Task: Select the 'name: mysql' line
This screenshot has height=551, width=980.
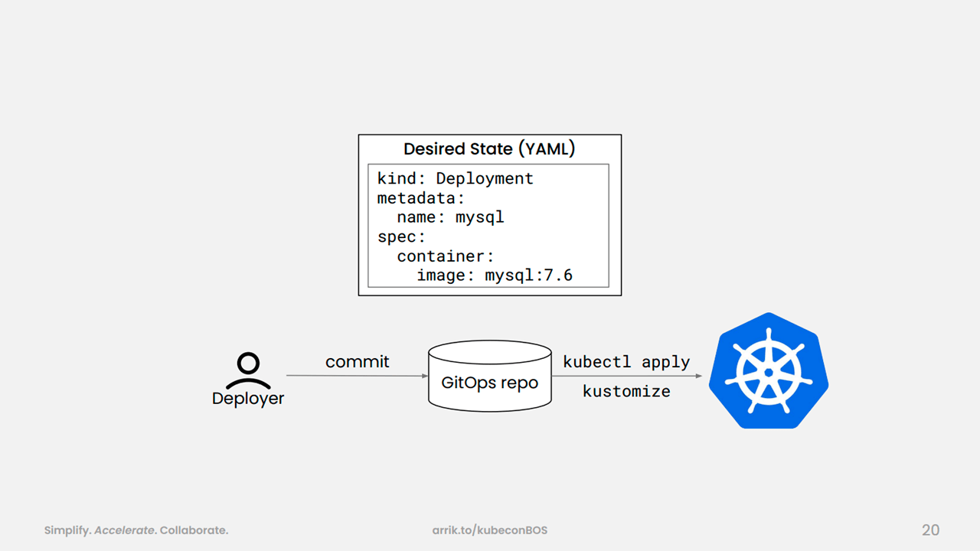Action: [x=450, y=217]
